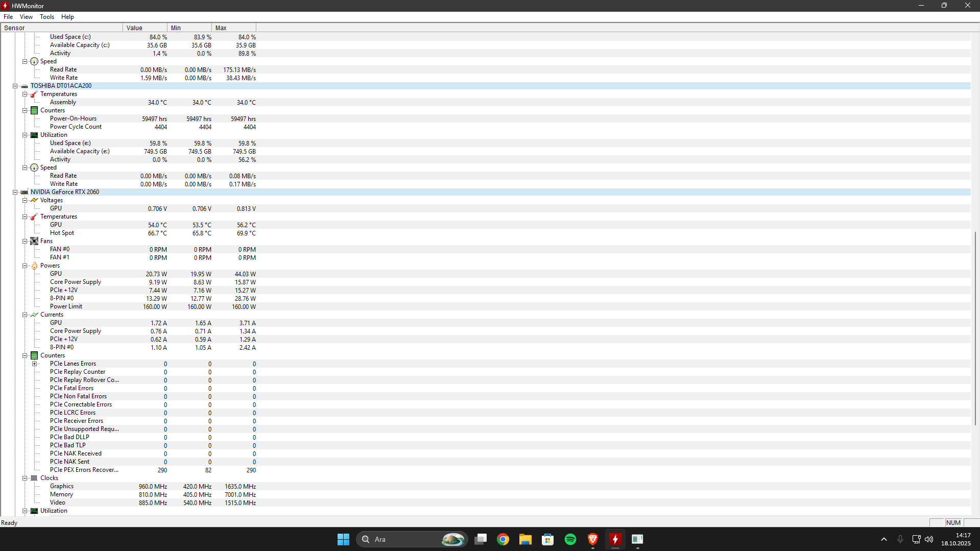Select the Power-On-Hours row
This screenshot has height=551, width=980.
[486, 118]
